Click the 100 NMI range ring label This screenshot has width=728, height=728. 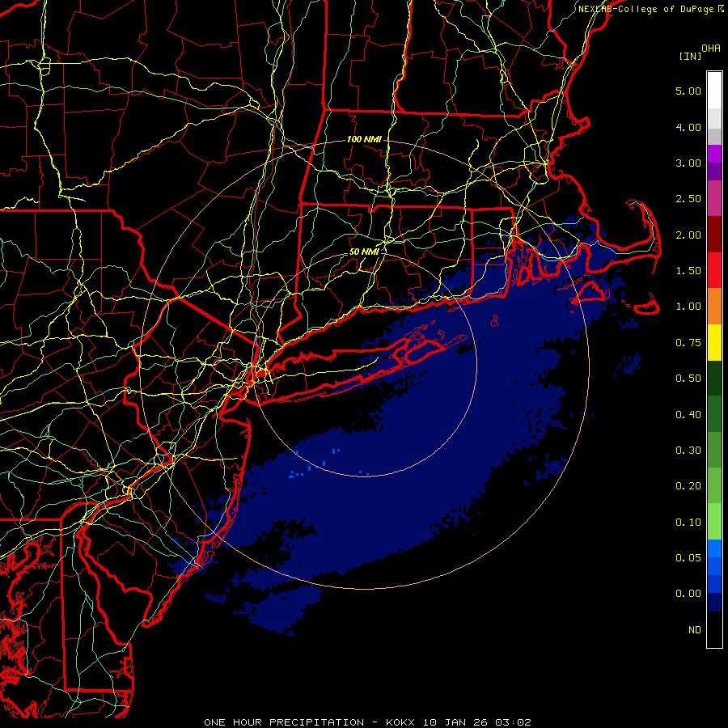pyautogui.click(x=364, y=139)
